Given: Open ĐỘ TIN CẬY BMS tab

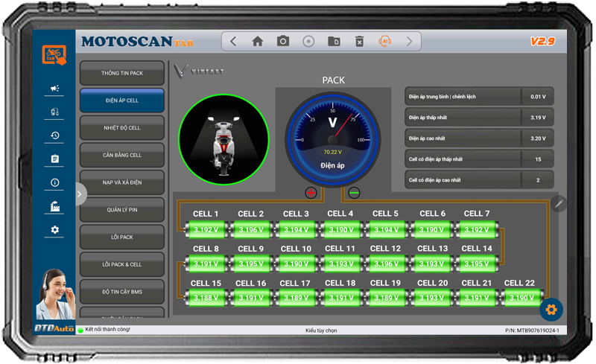Looking at the screenshot, I should [x=122, y=292].
